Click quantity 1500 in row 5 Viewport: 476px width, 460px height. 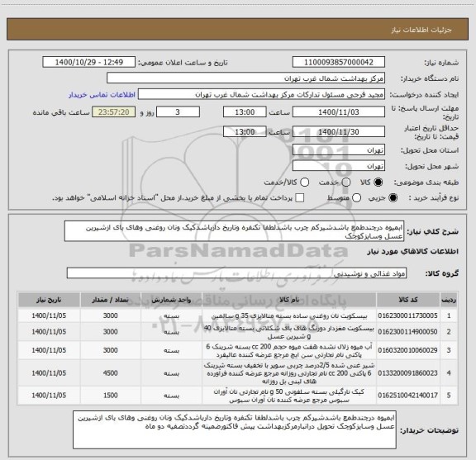pos(110,395)
